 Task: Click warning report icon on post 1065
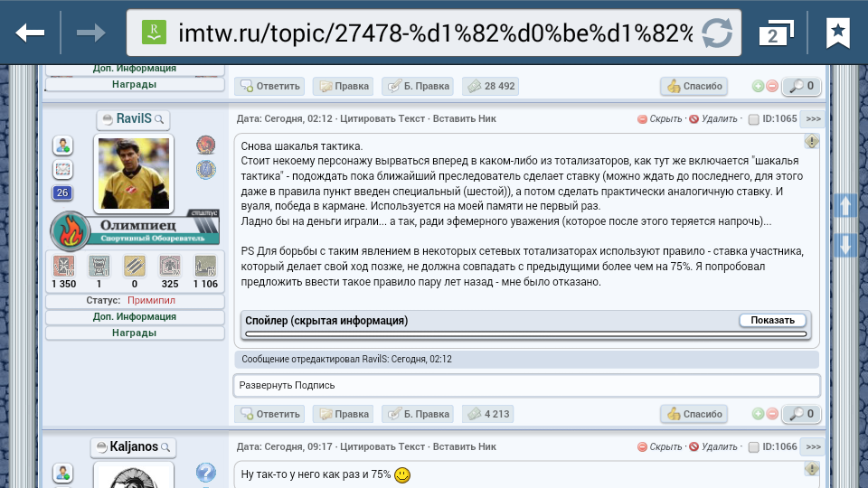coord(812,141)
